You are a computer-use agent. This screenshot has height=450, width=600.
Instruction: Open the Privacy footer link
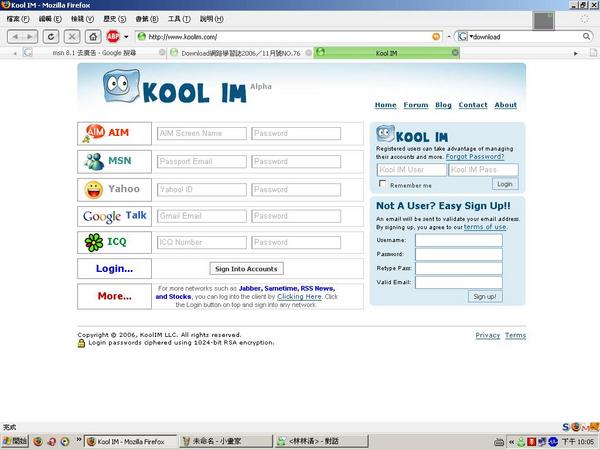(488, 335)
